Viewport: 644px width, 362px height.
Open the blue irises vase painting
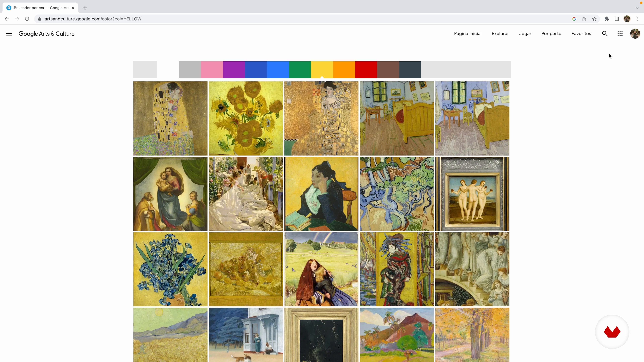[170, 269]
